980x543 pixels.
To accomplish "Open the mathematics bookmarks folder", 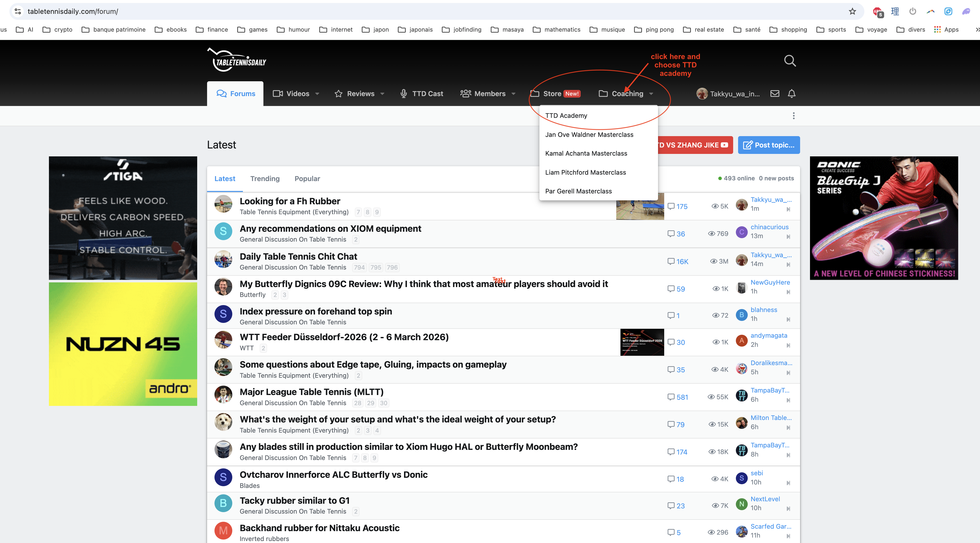I will [556, 29].
